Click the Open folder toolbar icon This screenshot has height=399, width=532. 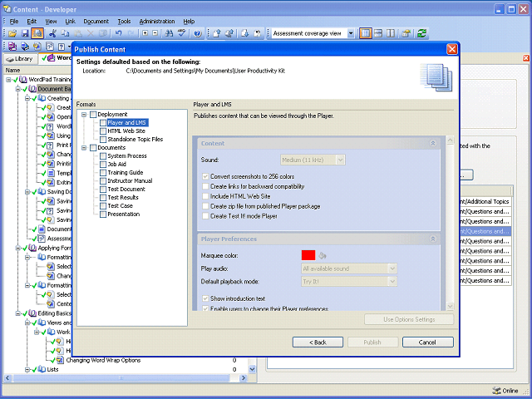12,33
